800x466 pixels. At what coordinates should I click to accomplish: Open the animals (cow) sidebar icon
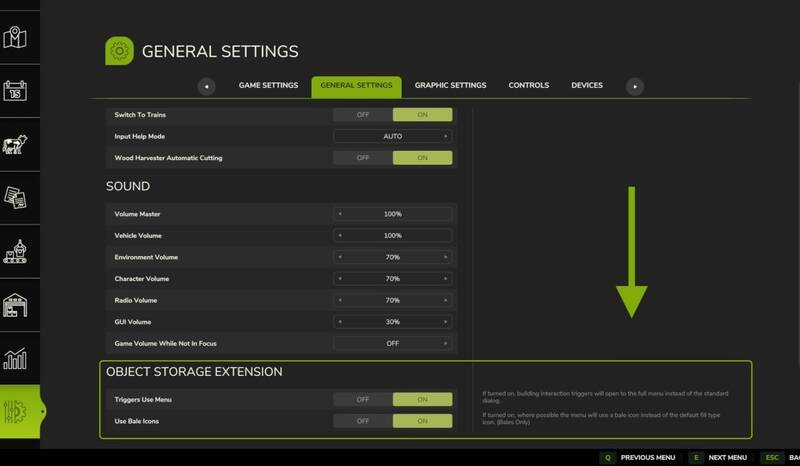15,143
